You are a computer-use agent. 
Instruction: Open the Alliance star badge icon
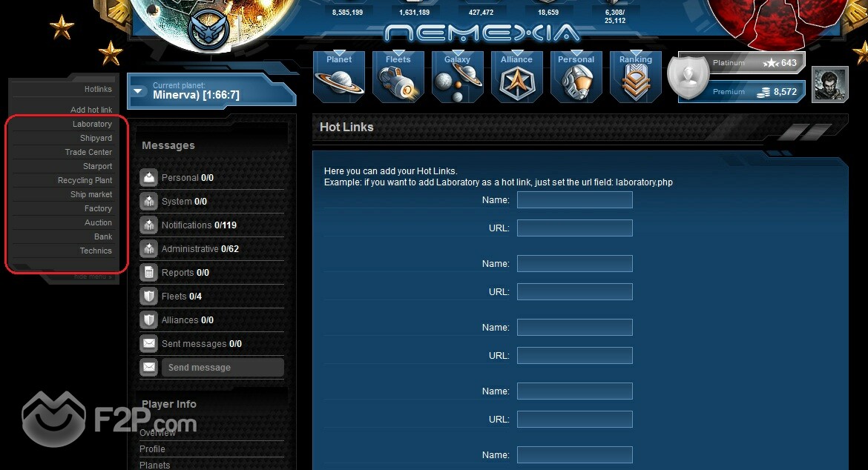pyautogui.click(x=516, y=77)
